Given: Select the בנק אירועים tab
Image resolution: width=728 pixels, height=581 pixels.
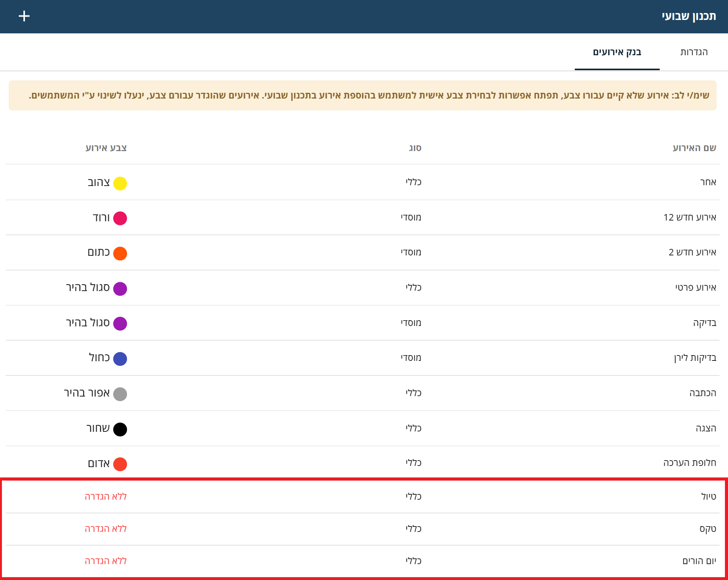Looking at the screenshot, I should (x=617, y=52).
